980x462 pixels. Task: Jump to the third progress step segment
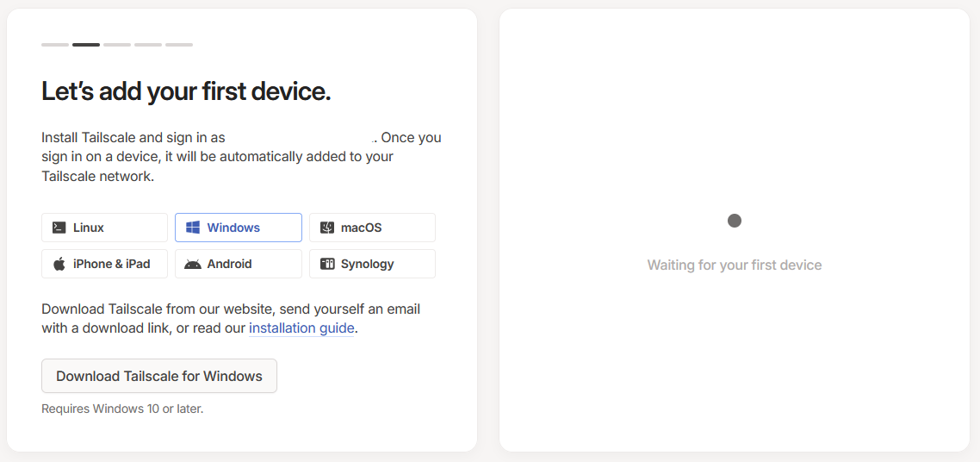click(x=117, y=44)
